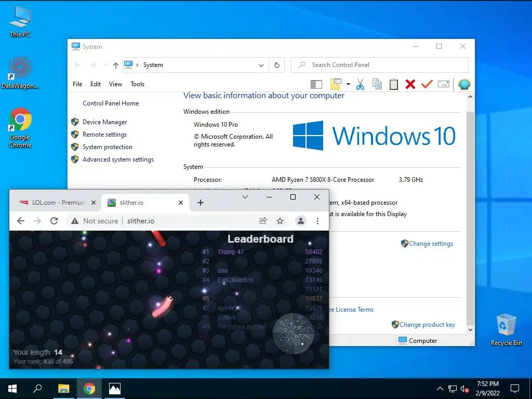532x399 pixels.
Task: Go back in Chrome
Action: click(x=21, y=221)
